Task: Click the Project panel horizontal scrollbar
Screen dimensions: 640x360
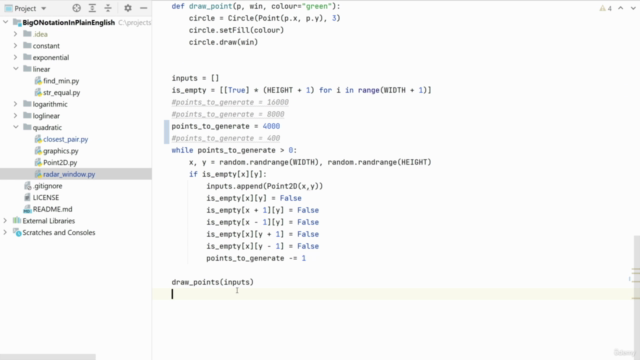Action: coord(48,357)
